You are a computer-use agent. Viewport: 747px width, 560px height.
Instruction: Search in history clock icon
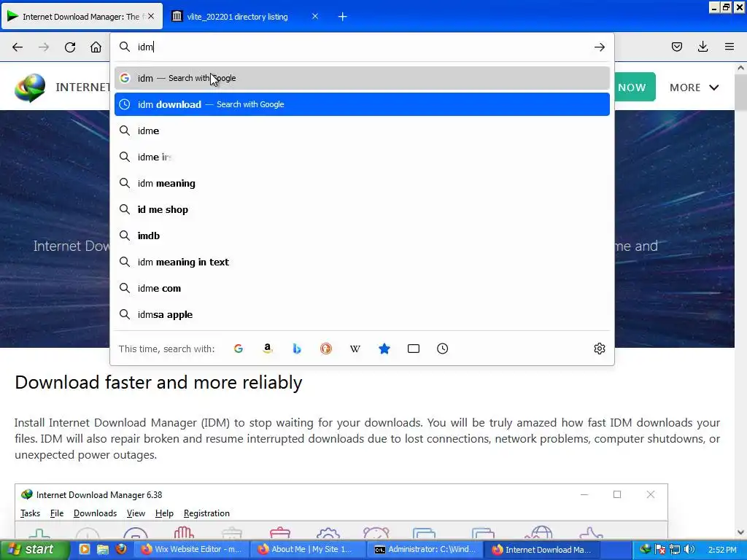click(443, 349)
